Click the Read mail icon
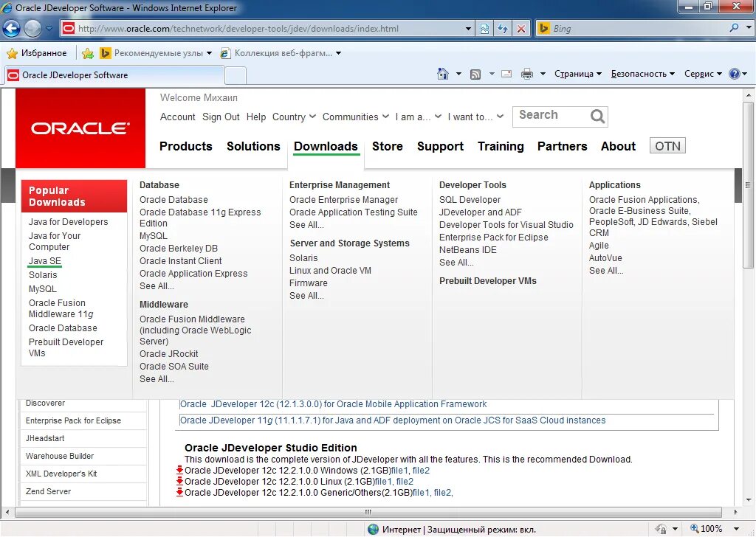This screenshot has width=756, height=537. 506,74
